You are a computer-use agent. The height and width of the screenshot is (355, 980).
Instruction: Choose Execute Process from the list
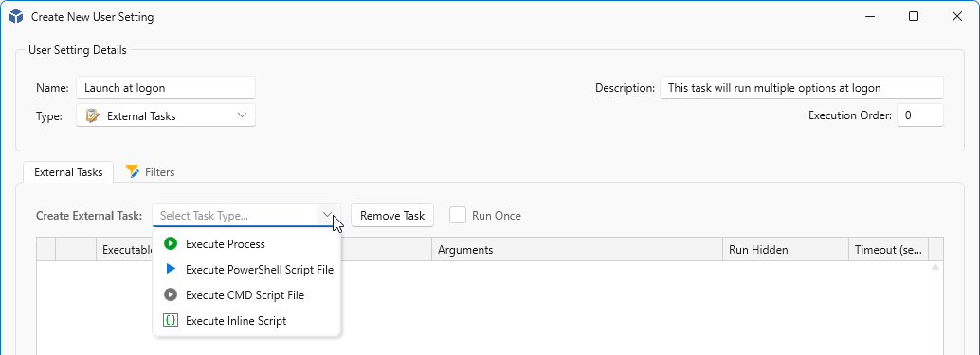coord(246,244)
